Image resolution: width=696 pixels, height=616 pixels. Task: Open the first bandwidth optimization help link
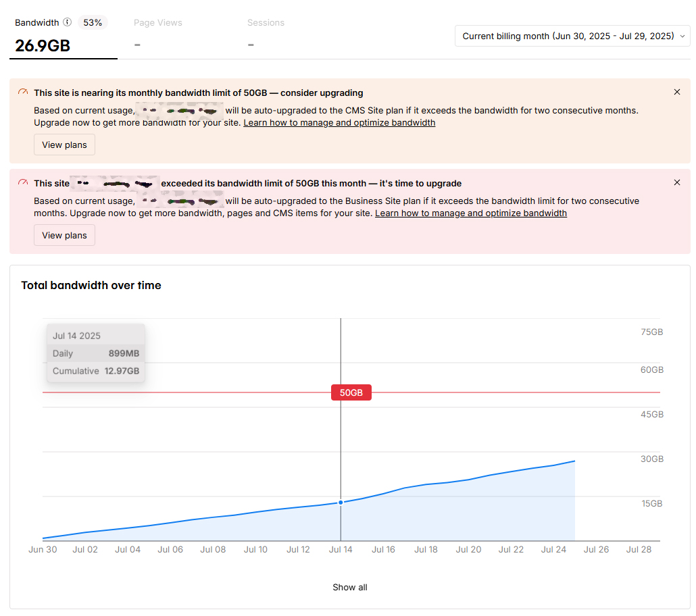click(x=339, y=122)
